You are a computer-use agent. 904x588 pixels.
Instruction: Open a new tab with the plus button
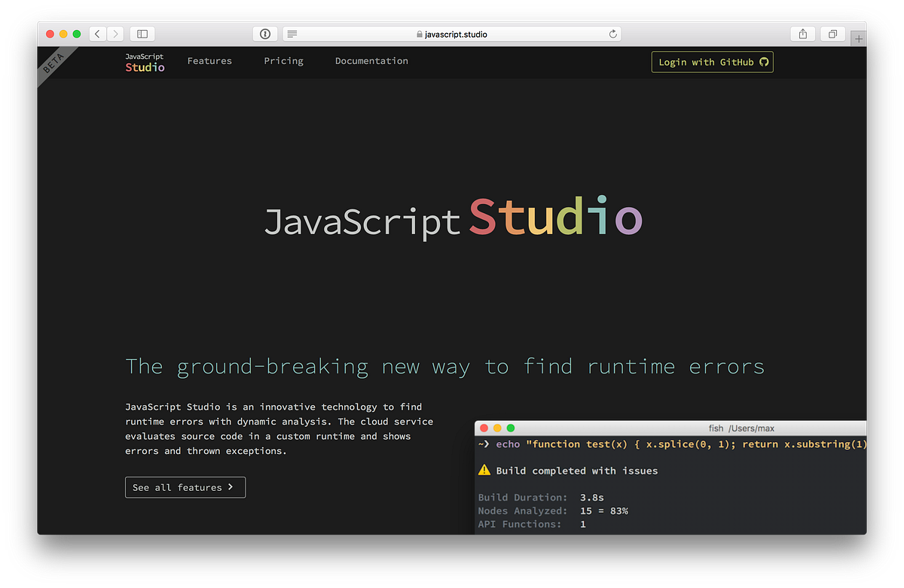tap(858, 37)
